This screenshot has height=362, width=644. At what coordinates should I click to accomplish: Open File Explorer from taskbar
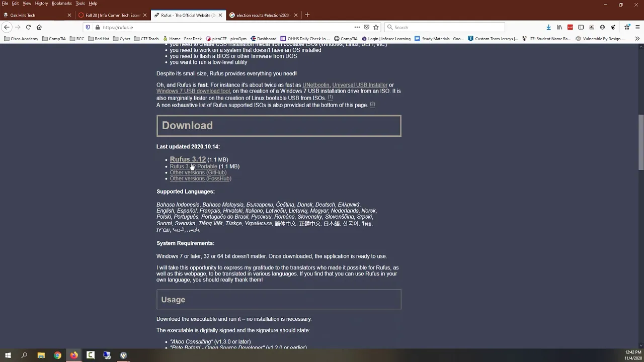point(41,355)
